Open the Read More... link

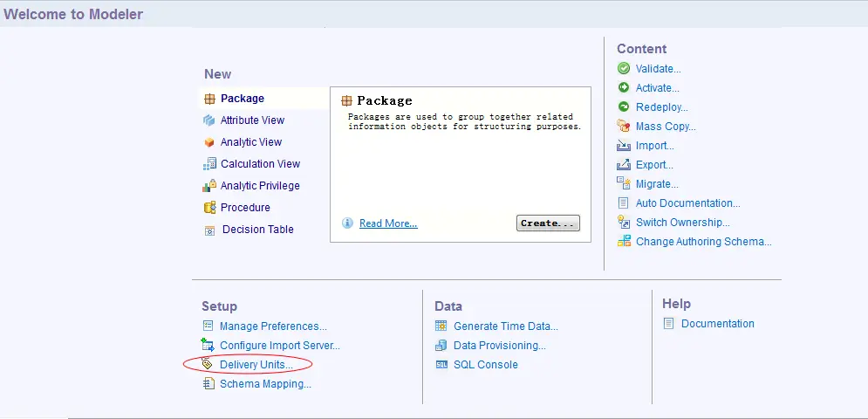(388, 223)
